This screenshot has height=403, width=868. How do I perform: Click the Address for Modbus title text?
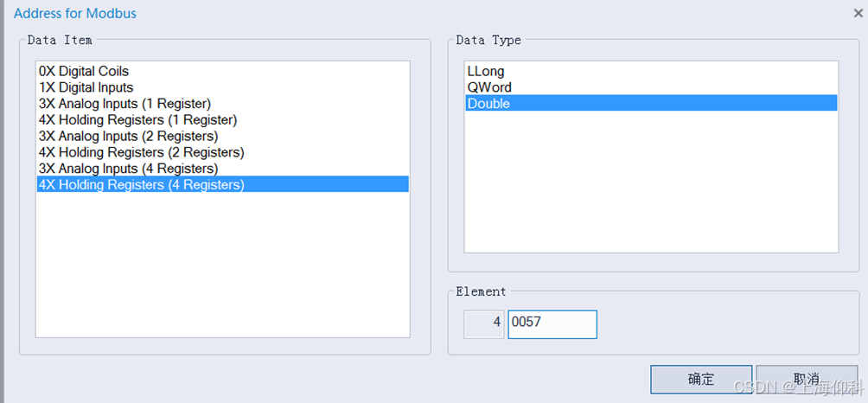tap(75, 13)
